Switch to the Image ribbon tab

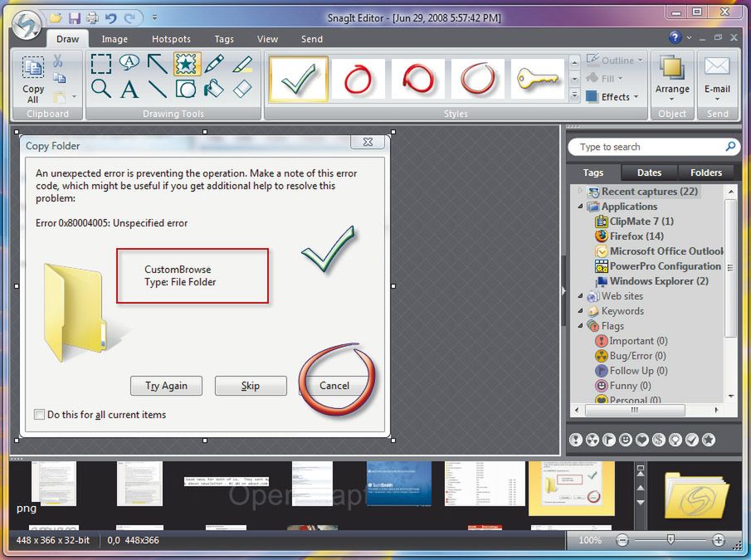pos(115,39)
